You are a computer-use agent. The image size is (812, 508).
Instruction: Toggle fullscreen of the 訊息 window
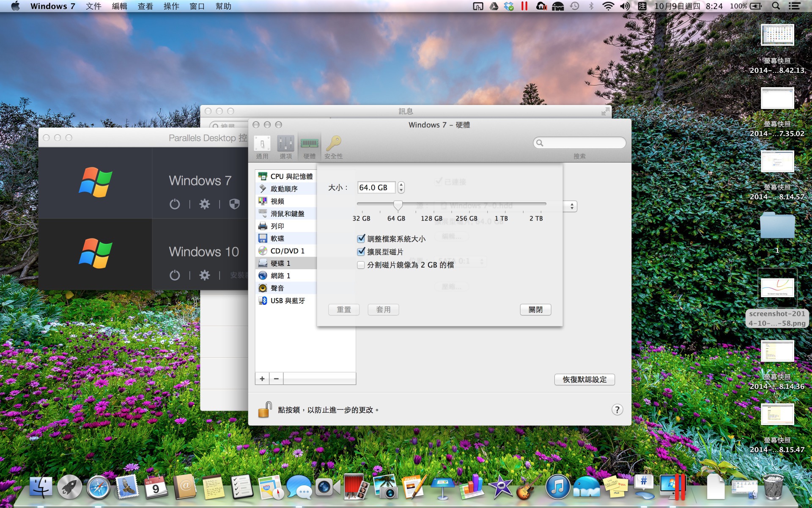[x=606, y=111]
